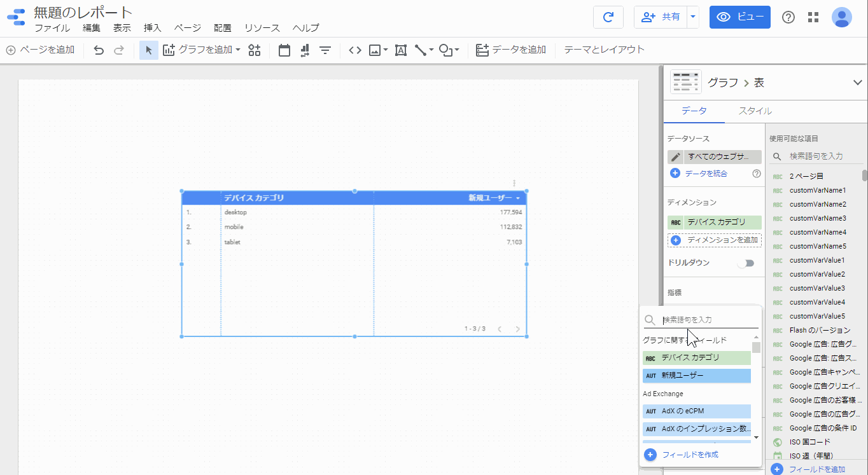
Task: Open the table chart three-dot menu
Action: 514,183
